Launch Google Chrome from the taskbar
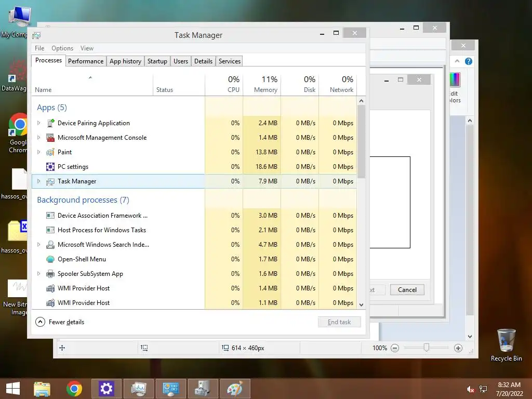The image size is (532, 399). (74, 389)
